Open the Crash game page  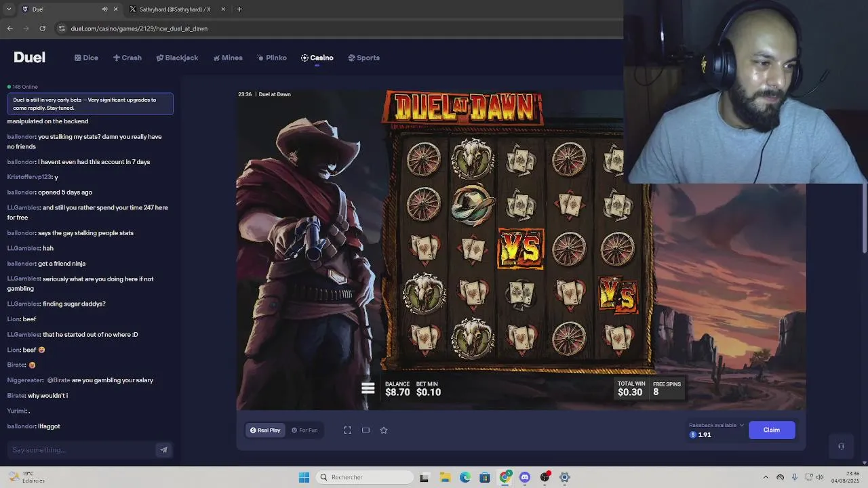pos(127,58)
